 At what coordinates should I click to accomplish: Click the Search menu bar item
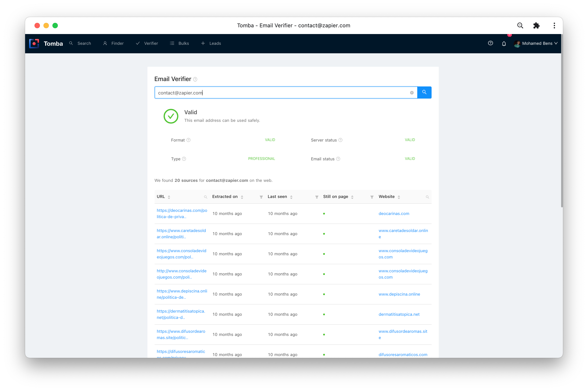(x=84, y=43)
